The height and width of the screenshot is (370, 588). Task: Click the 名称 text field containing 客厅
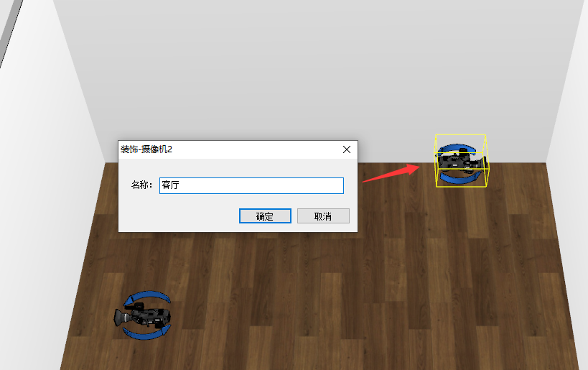coord(251,186)
